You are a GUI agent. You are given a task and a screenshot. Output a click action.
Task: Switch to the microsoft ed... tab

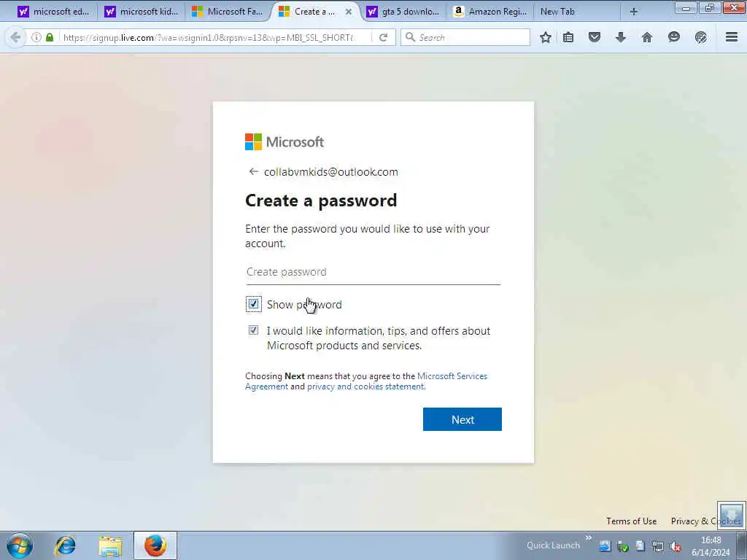(53, 12)
